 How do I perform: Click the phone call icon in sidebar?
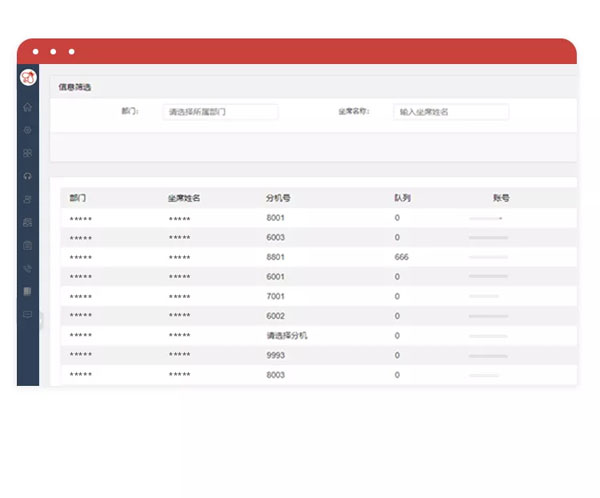coord(28,268)
